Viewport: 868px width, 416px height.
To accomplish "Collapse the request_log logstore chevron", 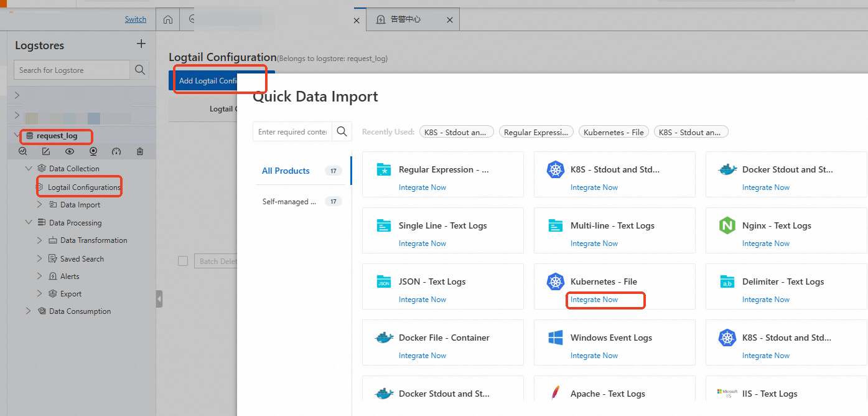I will 17,135.
